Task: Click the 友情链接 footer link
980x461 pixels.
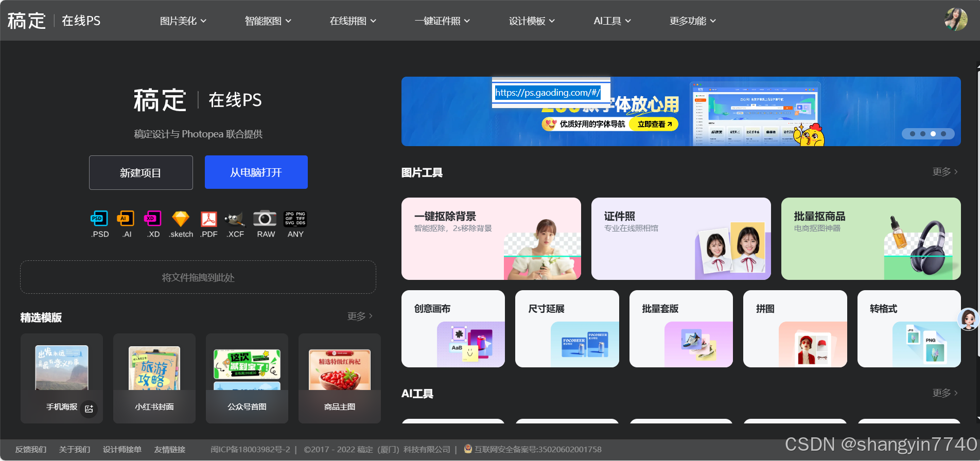Action: (170, 449)
